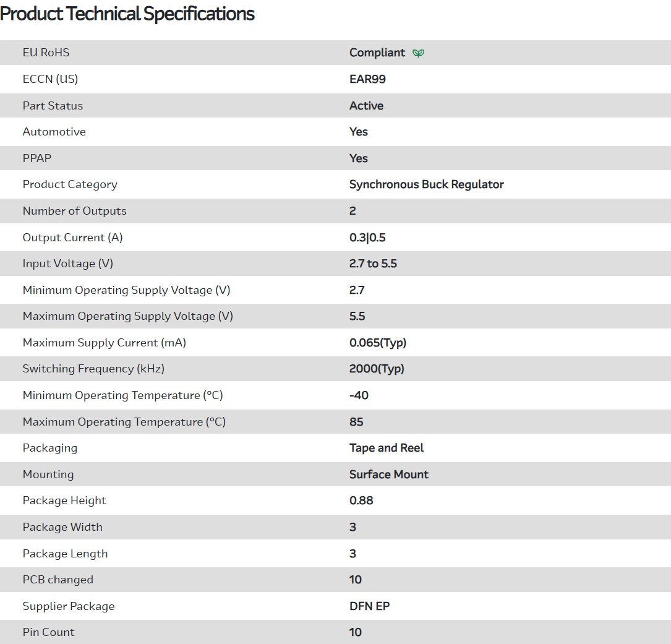This screenshot has height=644, width=671.
Task: Click the green leaf RoHS icon
Action: [419, 53]
